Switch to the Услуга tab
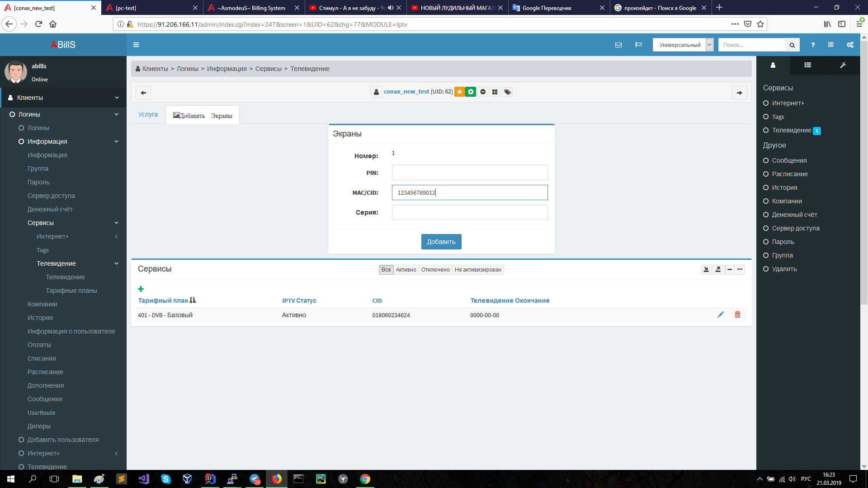 click(x=148, y=114)
